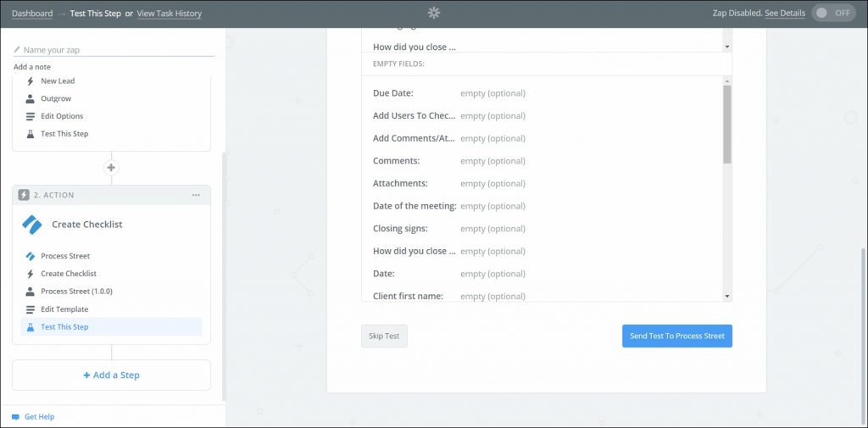Open the three-dots menu on Action step

point(196,195)
